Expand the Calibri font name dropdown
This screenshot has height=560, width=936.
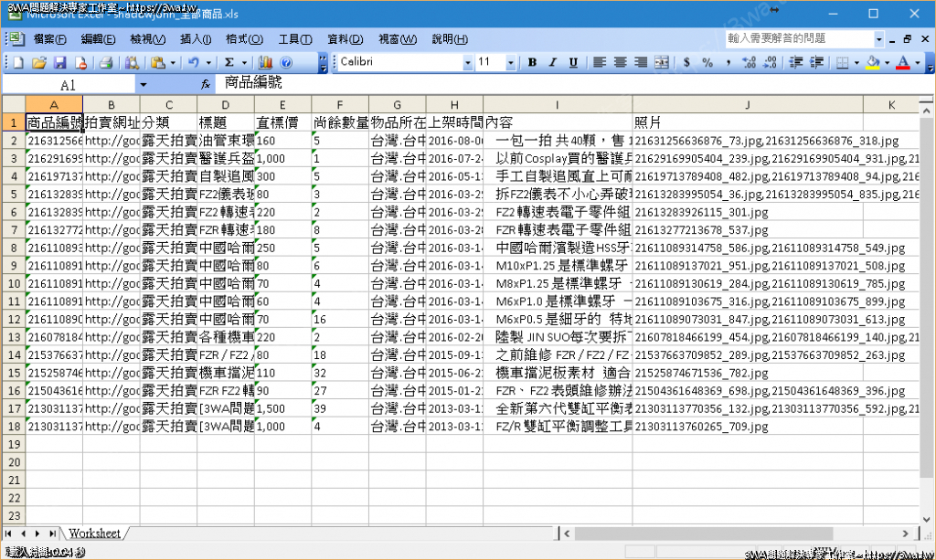pyautogui.click(x=468, y=63)
